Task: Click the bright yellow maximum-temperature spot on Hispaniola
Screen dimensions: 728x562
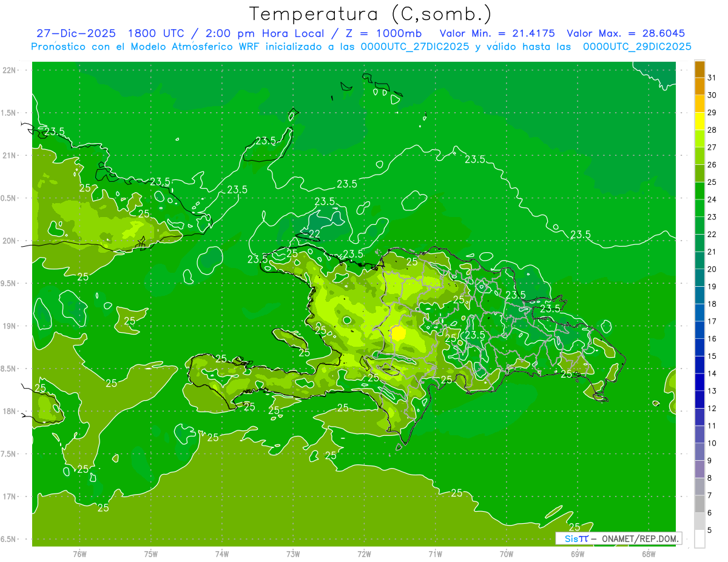Action: click(x=399, y=333)
